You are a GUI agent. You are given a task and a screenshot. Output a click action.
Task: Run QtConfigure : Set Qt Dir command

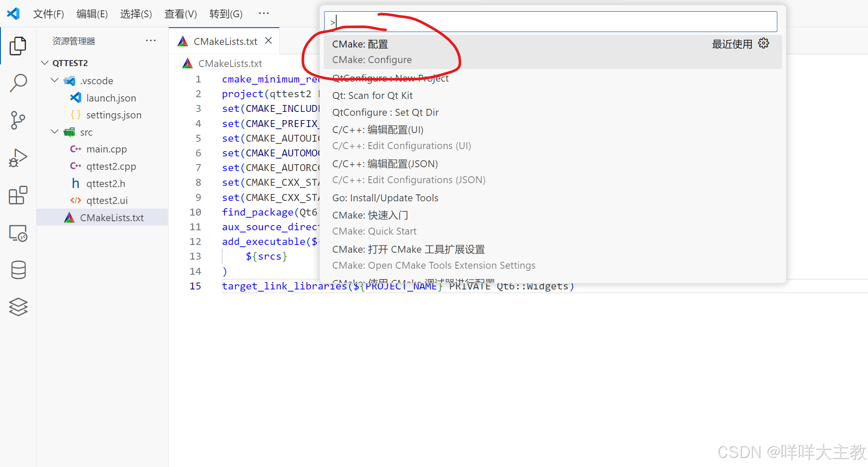click(x=552, y=112)
